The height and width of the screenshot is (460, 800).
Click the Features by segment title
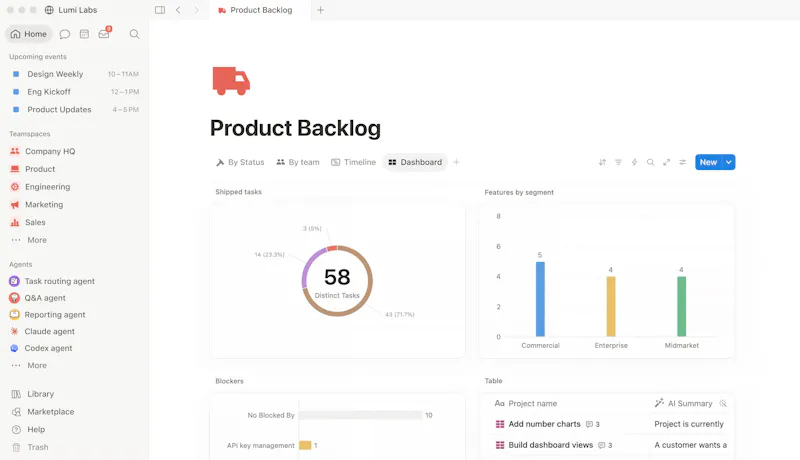click(519, 192)
